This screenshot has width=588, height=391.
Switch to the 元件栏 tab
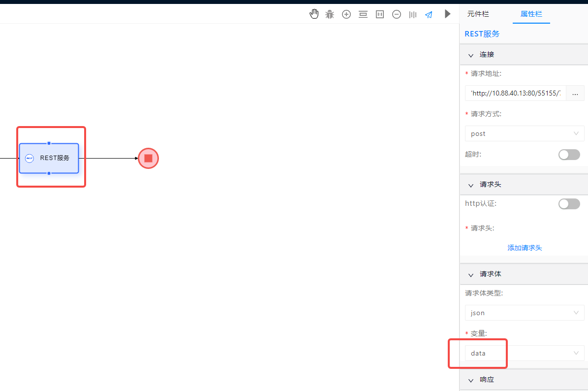[x=478, y=14]
